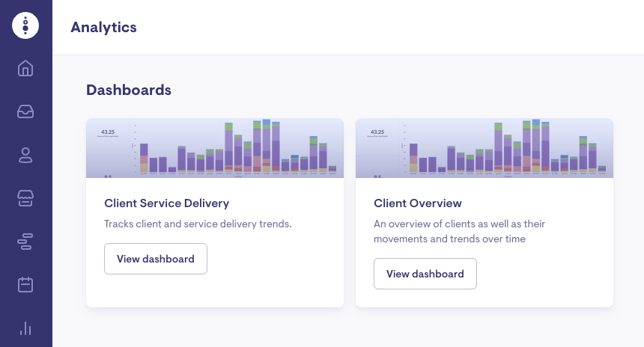Select the Analytics bar chart sidebar icon

(25, 328)
